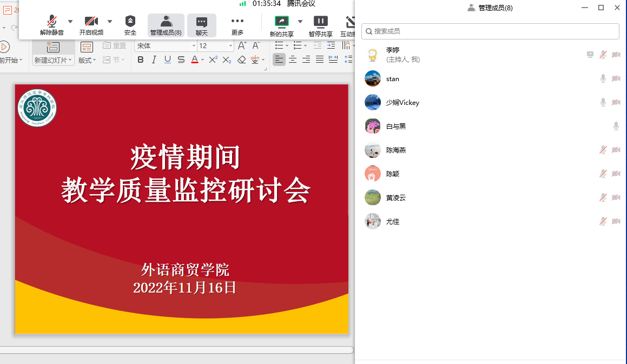Open 版式 layout dropdown
627x364 pixels.
pyautogui.click(x=87, y=60)
